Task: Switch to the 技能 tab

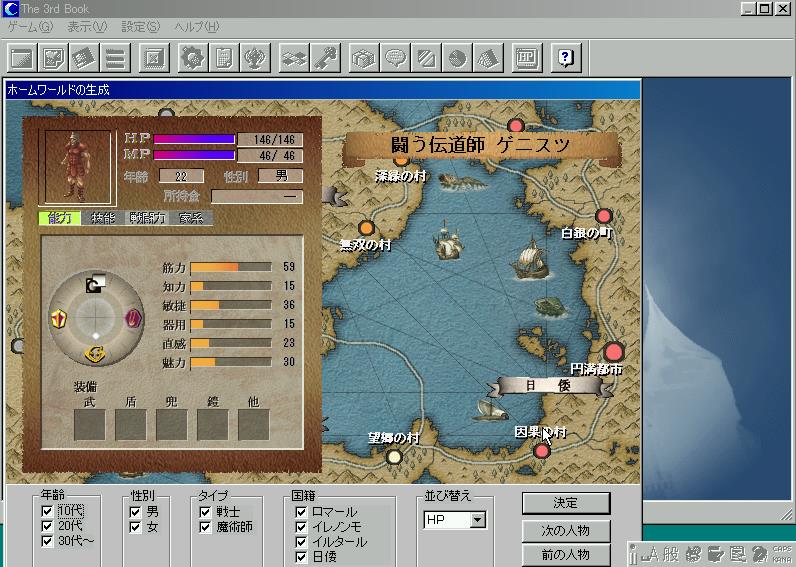Action: 103,218
